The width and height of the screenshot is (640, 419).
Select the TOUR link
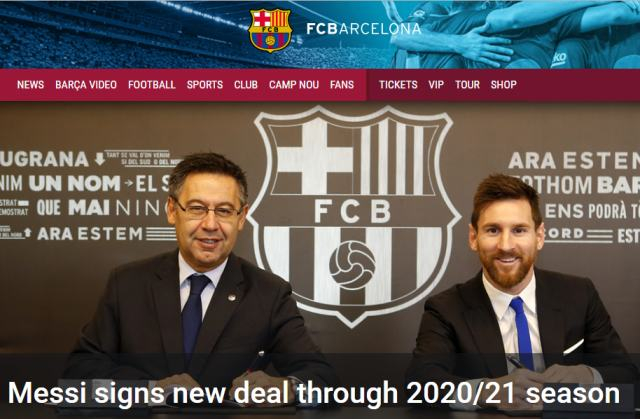467,84
